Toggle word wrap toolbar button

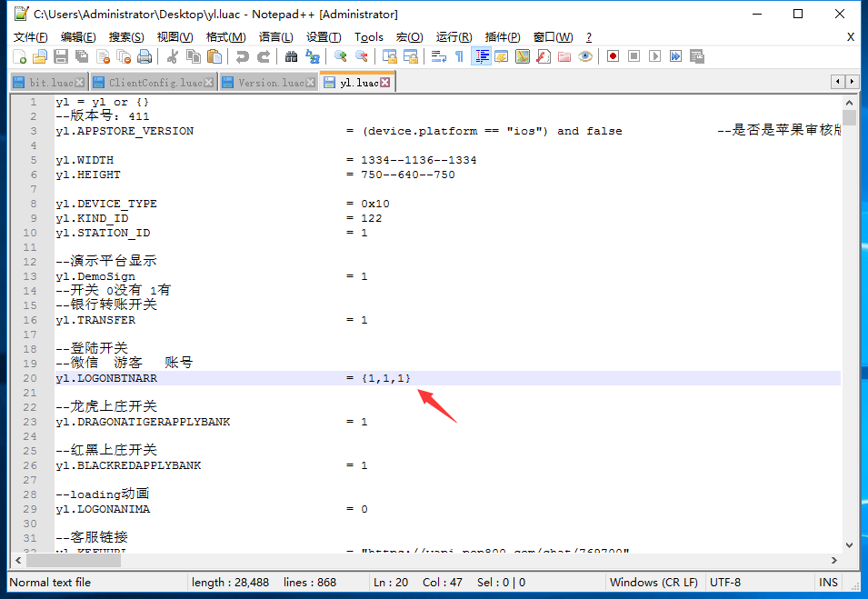click(438, 56)
